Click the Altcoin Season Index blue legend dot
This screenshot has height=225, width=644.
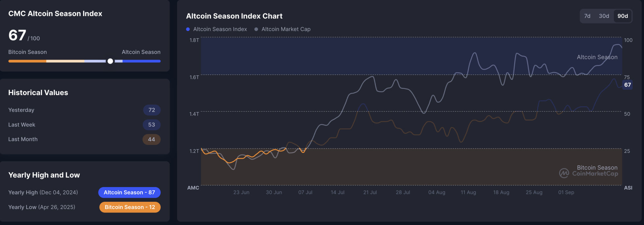tap(188, 29)
